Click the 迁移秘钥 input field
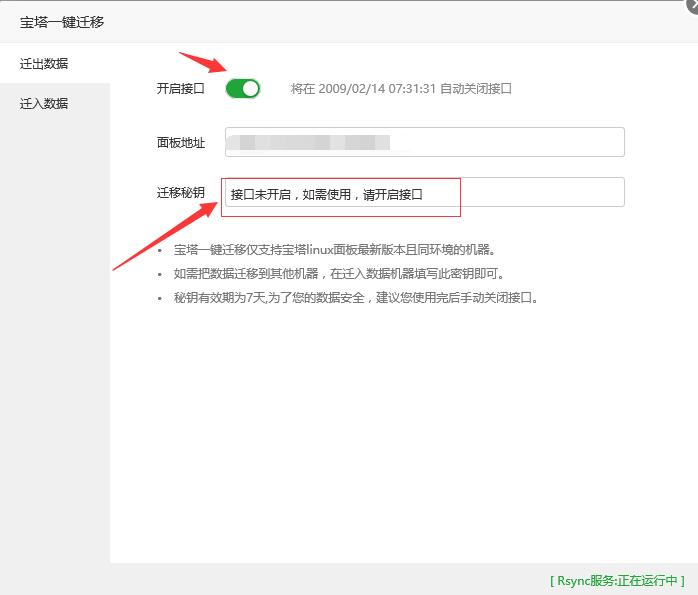Screen dimensions: 698x595 425,192
